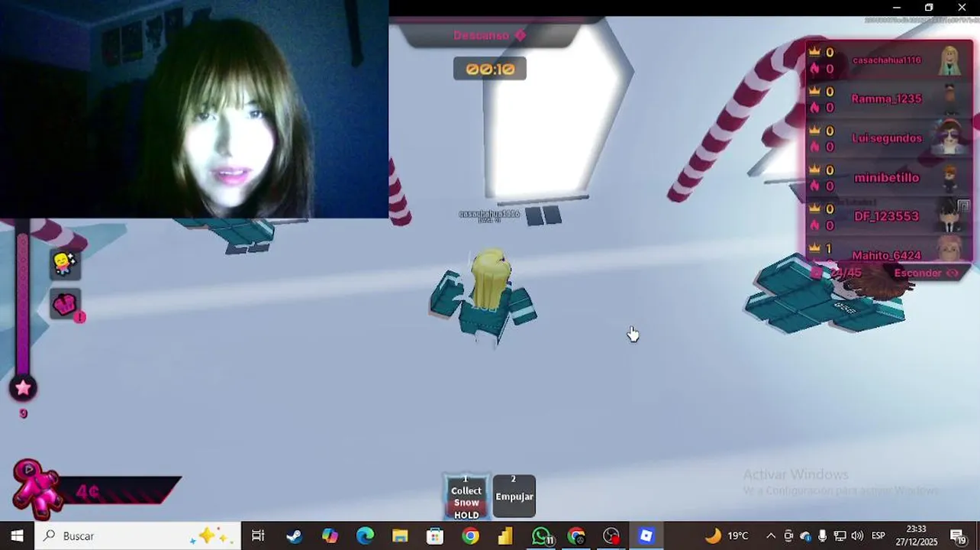Open the clock and date flyout
This screenshot has height=550, width=980.
click(x=916, y=535)
